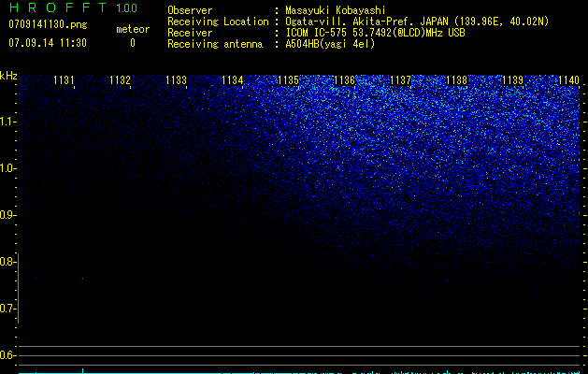This screenshot has height=374, width=588.
Task: Click the cyan spike on the bottom intensity trace
Action: pos(82,370)
